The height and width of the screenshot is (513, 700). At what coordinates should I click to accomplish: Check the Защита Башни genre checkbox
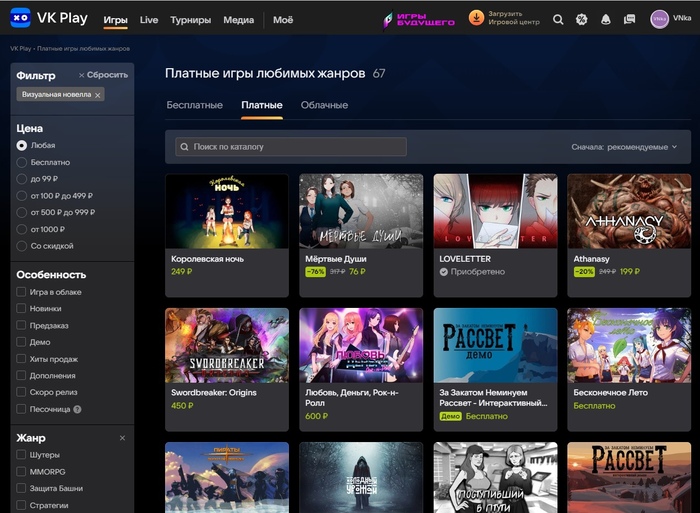[x=21, y=488]
